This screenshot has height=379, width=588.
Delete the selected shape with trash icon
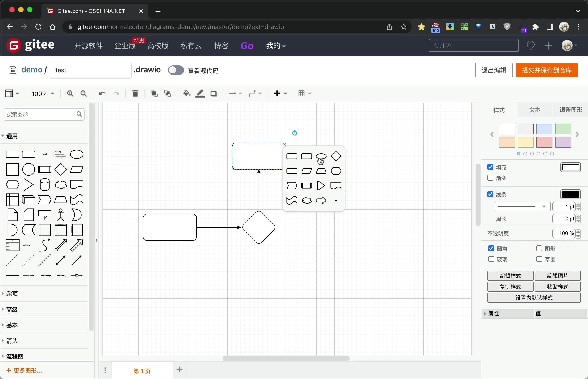(x=135, y=94)
